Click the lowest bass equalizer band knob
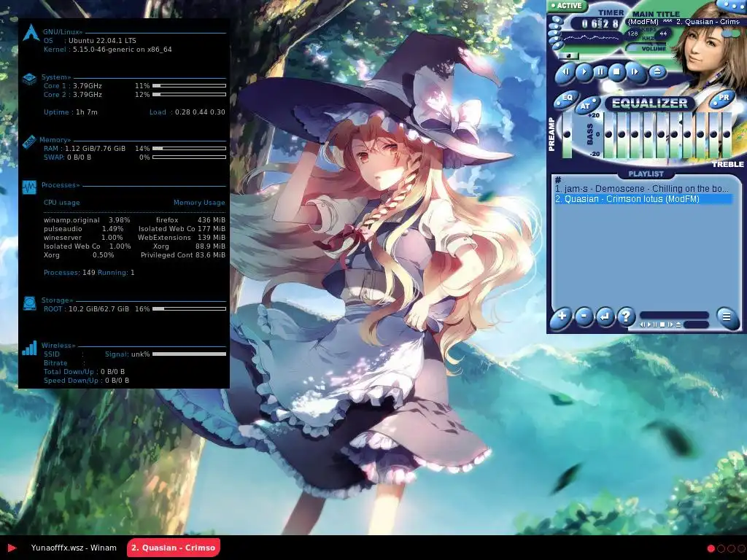This screenshot has width=747, height=560. pos(608,135)
